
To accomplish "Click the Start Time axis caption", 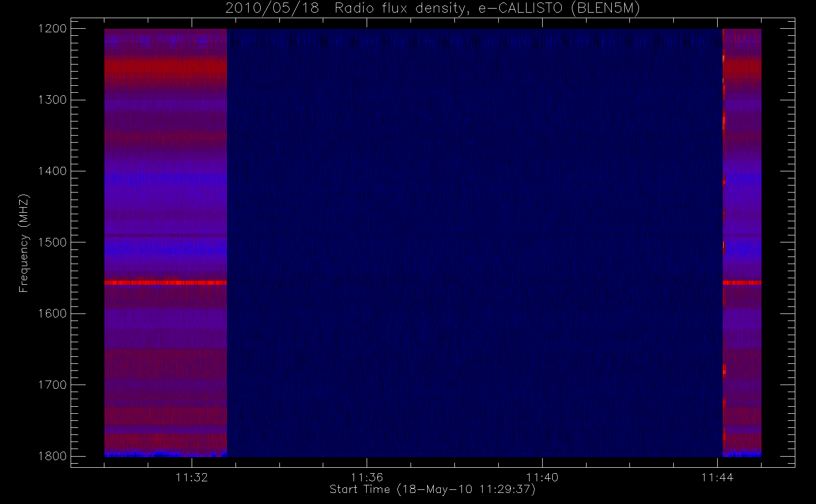I will (433, 489).
